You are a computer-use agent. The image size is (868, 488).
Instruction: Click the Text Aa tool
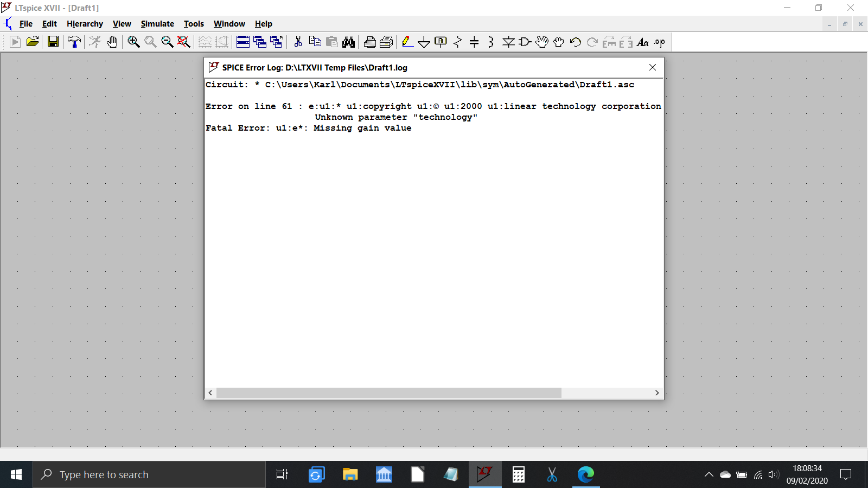(643, 42)
